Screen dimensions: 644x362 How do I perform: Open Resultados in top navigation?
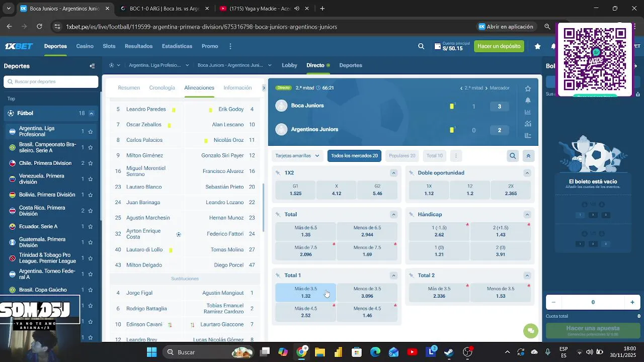point(138,46)
